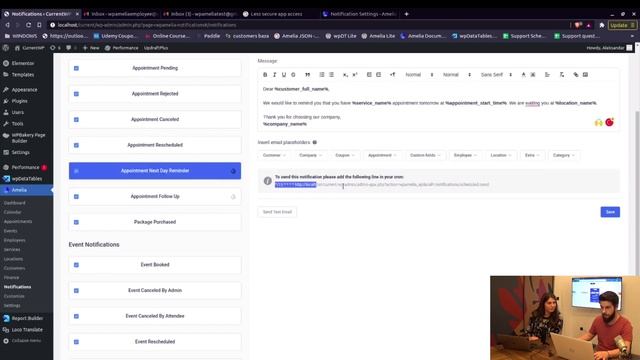Expand the Customer placeholders dropdown
640x360 pixels.
pos(274,155)
